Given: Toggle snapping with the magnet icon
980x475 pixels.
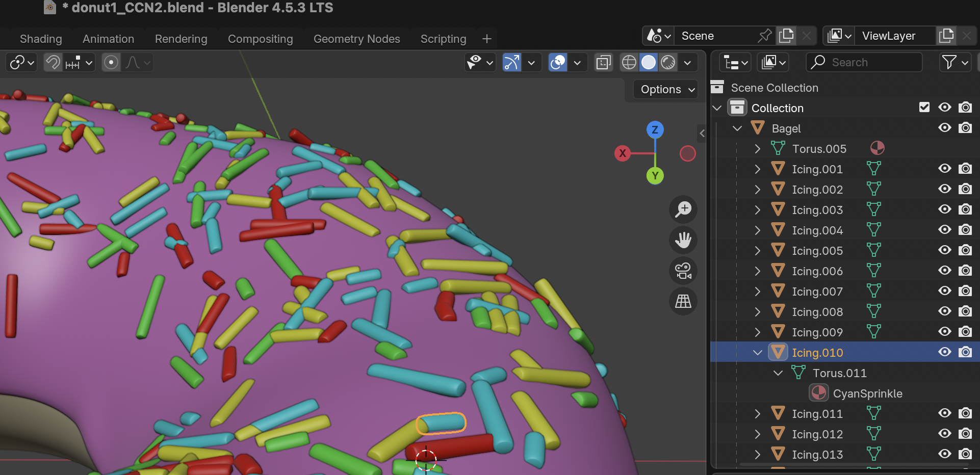Looking at the screenshot, I should pos(53,62).
